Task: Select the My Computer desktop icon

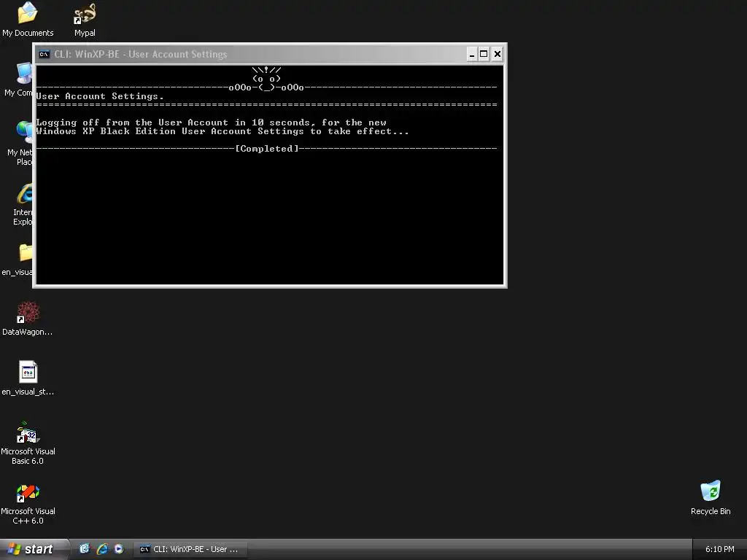Action: [19, 79]
